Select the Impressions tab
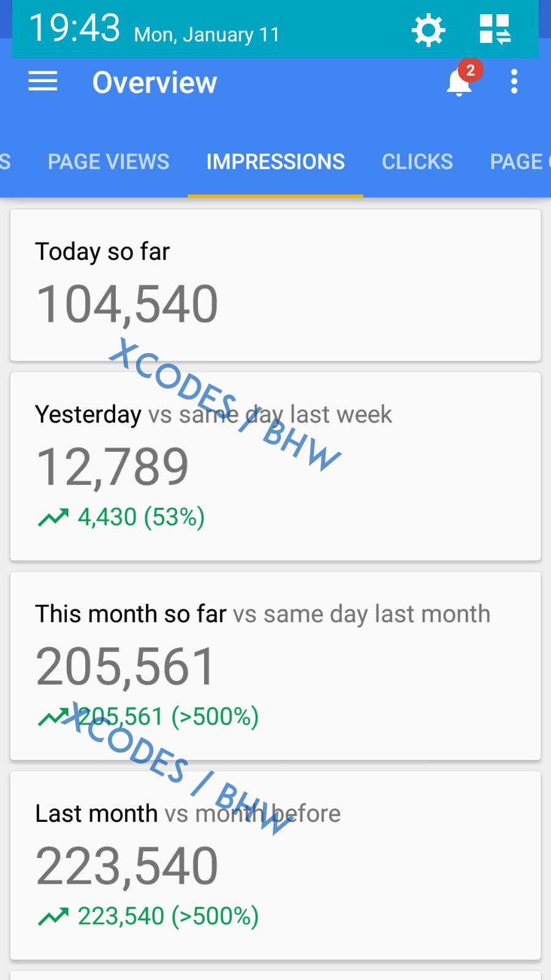The width and height of the screenshot is (551, 980). (x=275, y=162)
